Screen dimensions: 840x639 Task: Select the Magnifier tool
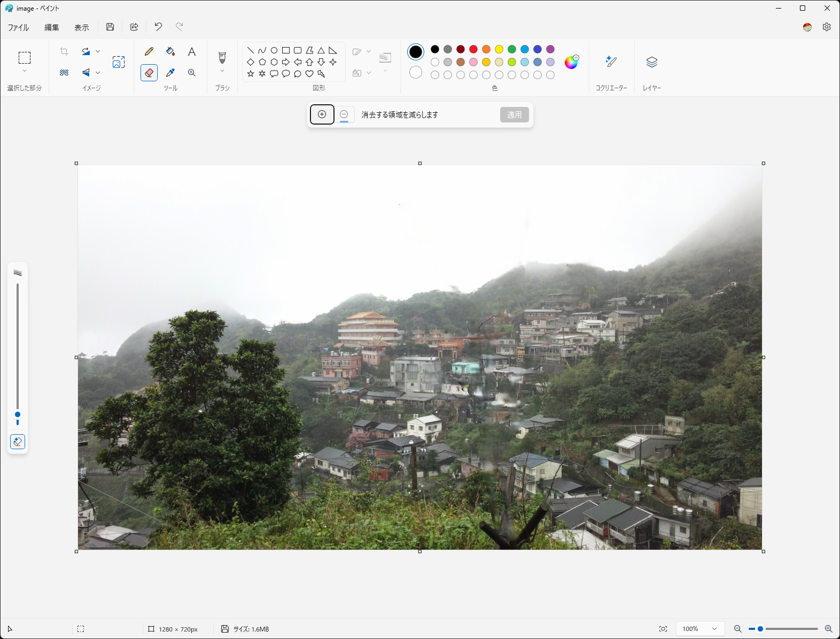point(192,73)
